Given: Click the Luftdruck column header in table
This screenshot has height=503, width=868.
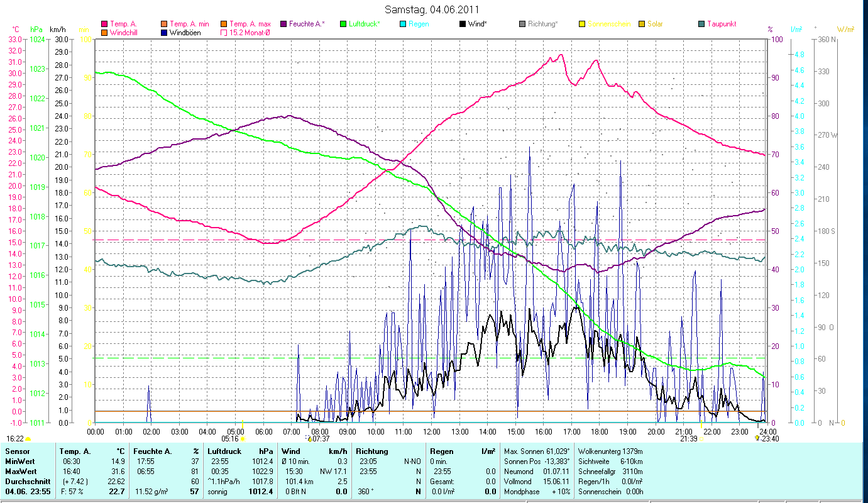Looking at the screenshot, I should tap(224, 451).
